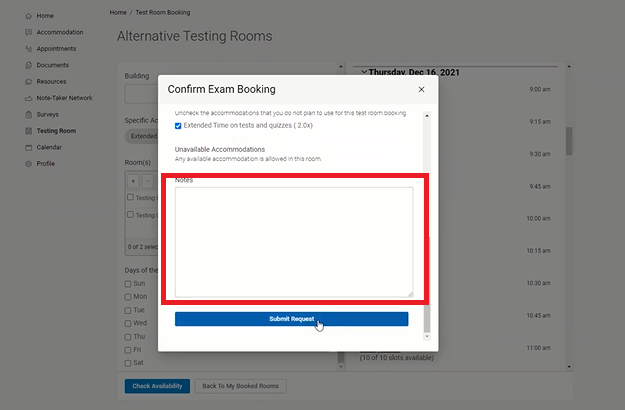The width and height of the screenshot is (625, 410).
Task: Click the Surveys sidebar icon
Action: [28, 114]
